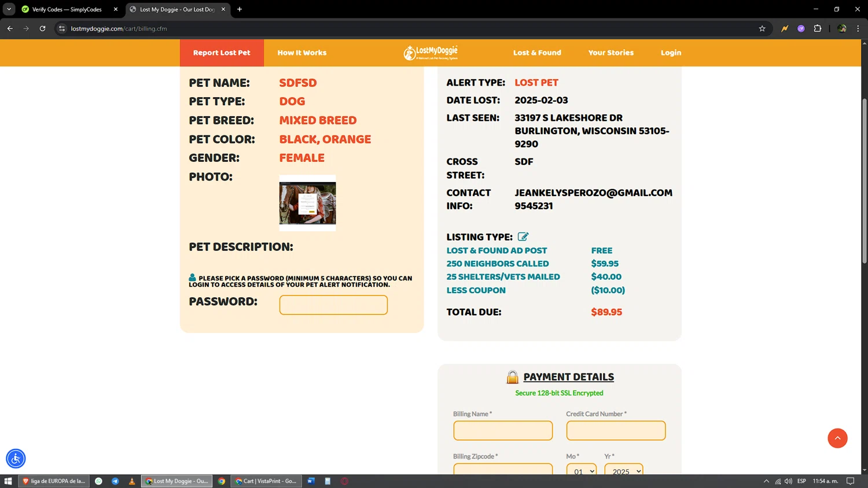Screen dimensions: 868x488
Task: Open the Chrome extensions puzzle icon
Action: pyautogui.click(x=818, y=28)
